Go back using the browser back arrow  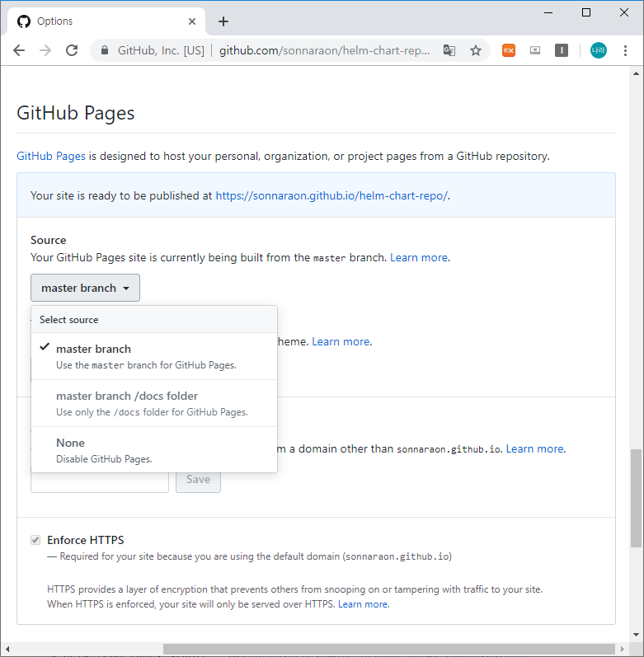pyautogui.click(x=19, y=51)
